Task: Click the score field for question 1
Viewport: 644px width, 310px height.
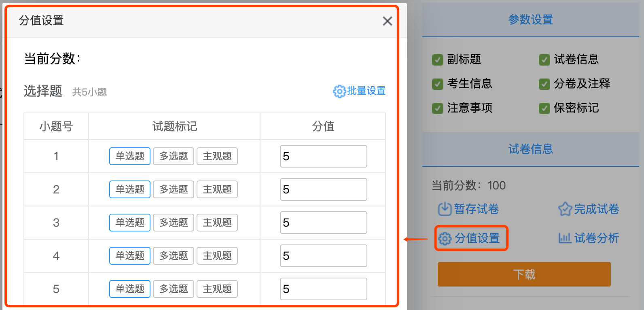Action: tap(323, 156)
